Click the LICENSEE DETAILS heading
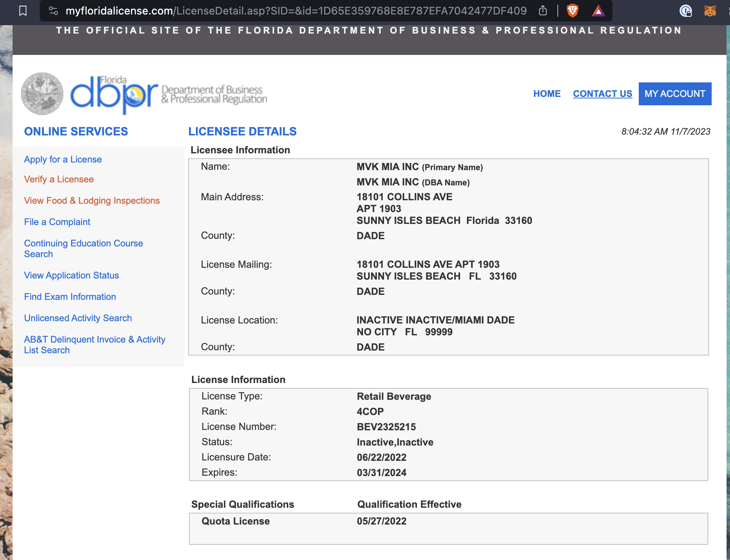The height and width of the screenshot is (560, 730). (242, 132)
